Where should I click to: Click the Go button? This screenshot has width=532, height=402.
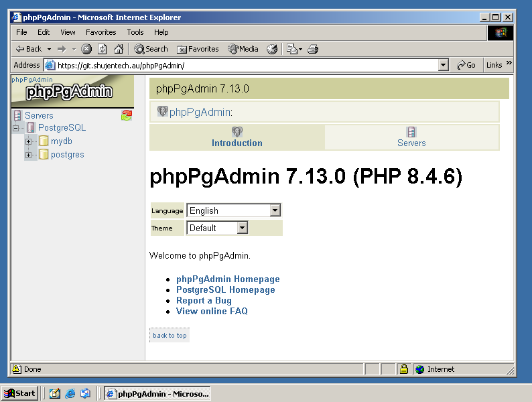(466, 65)
